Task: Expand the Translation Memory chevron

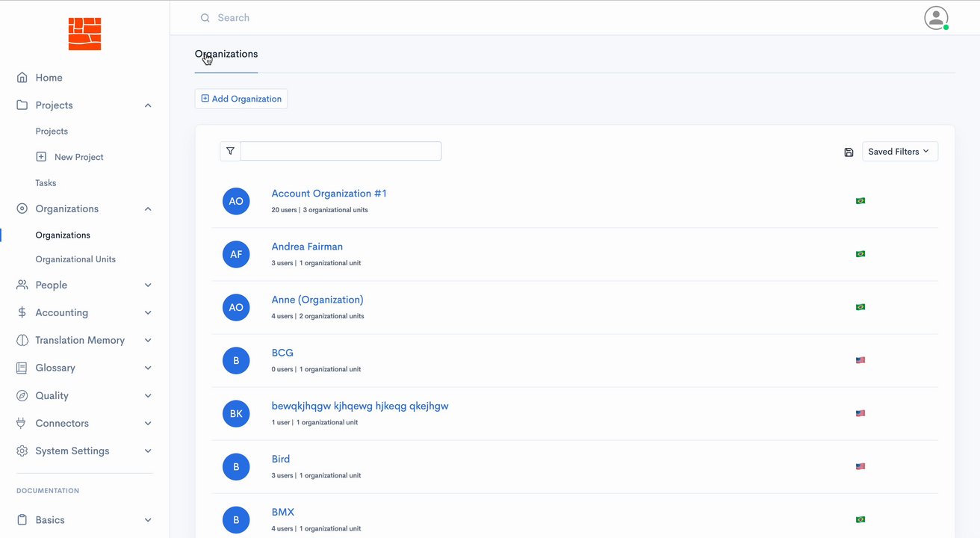Action: (x=148, y=341)
